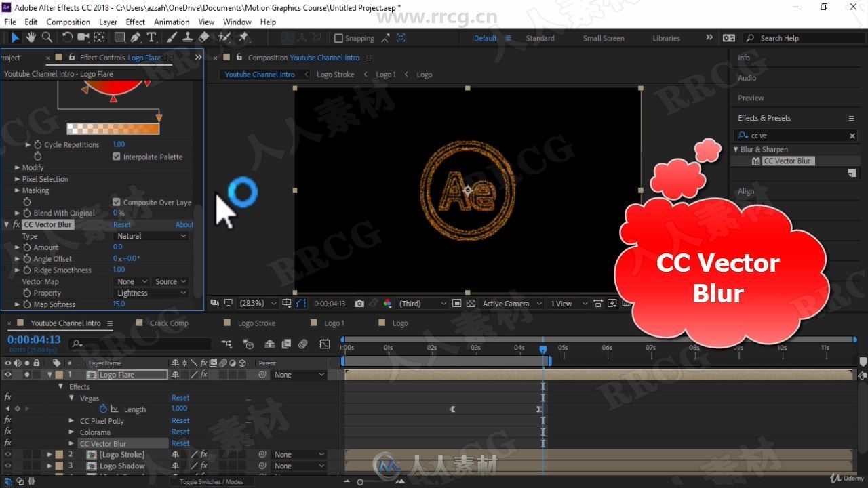Open the Composition menu
The height and width of the screenshot is (488, 868).
pos(68,22)
